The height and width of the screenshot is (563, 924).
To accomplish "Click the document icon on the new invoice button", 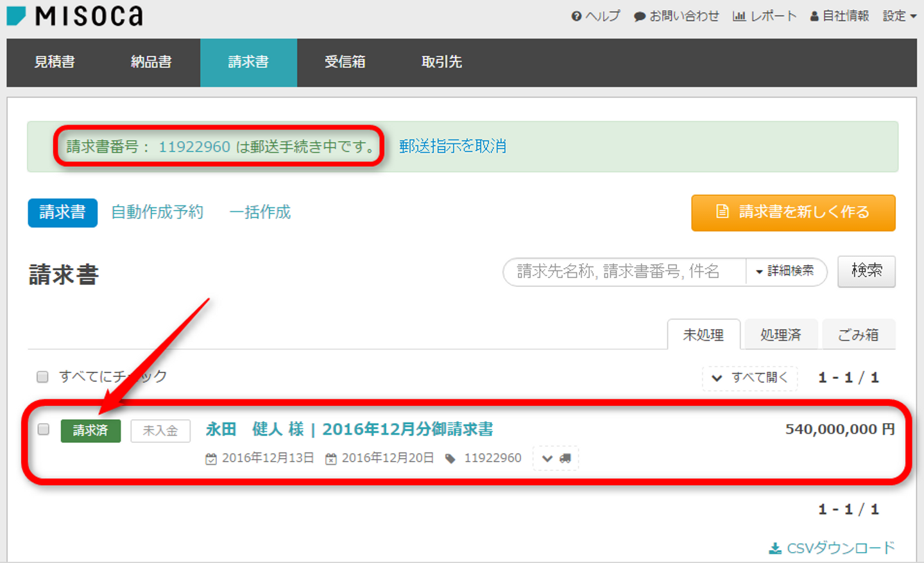I will tap(723, 212).
